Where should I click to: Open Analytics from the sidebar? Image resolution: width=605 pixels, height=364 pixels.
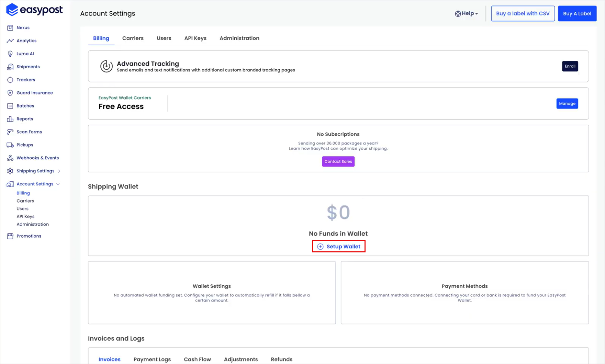(x=26, y=41)
